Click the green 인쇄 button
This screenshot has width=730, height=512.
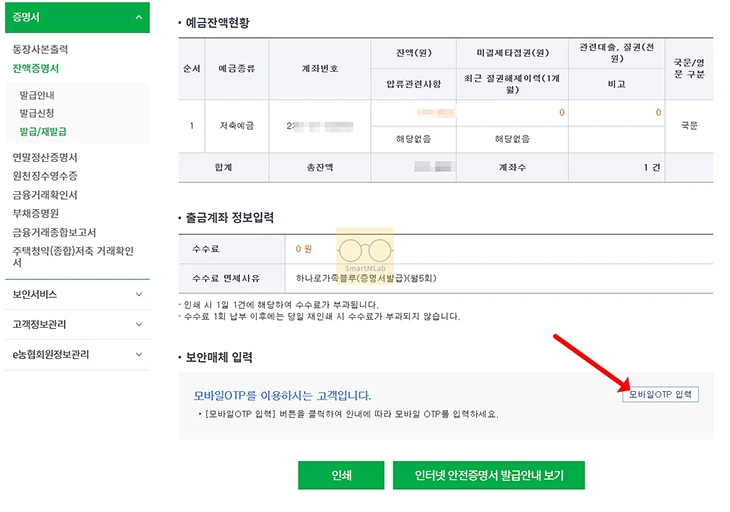(x=341, y=475)
